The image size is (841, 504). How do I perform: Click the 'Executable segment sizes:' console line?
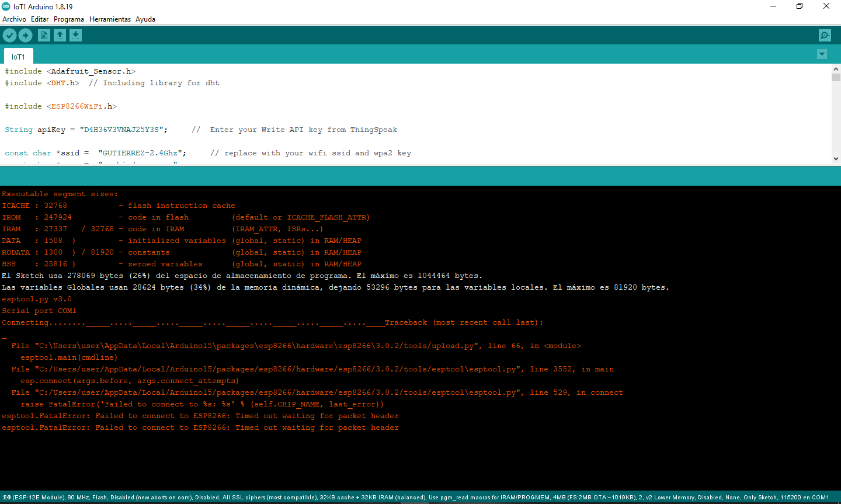[60, 194]
